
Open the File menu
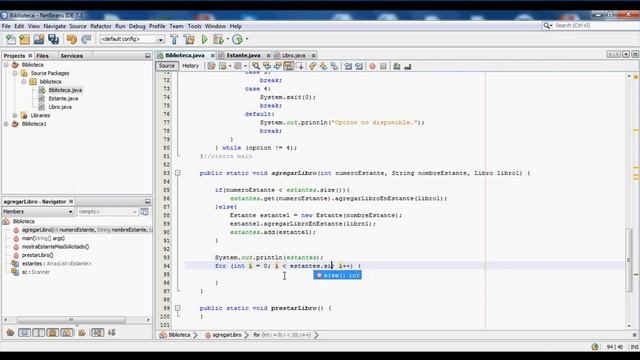[6, 26]
